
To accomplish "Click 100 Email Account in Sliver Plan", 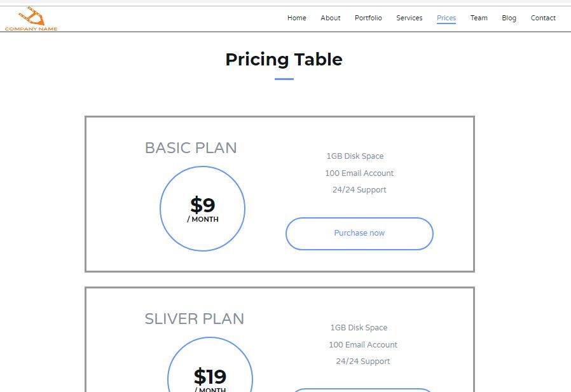I will pos(363,345).
